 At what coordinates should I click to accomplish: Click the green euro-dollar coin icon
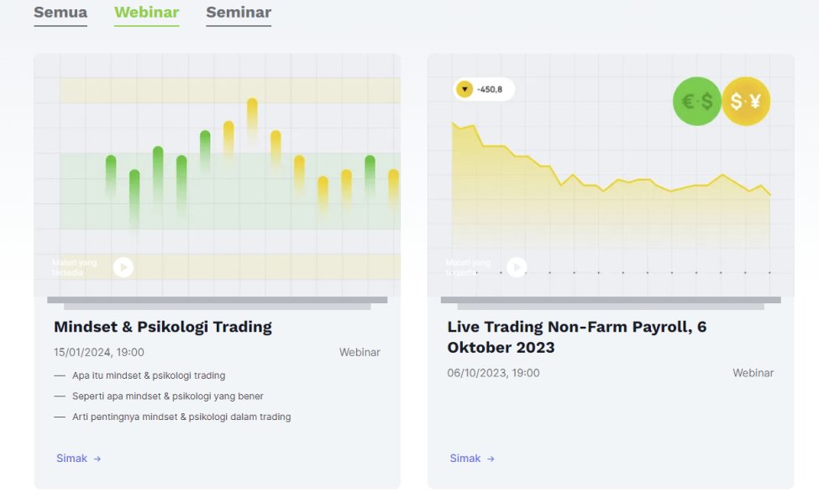coord(696,102)
